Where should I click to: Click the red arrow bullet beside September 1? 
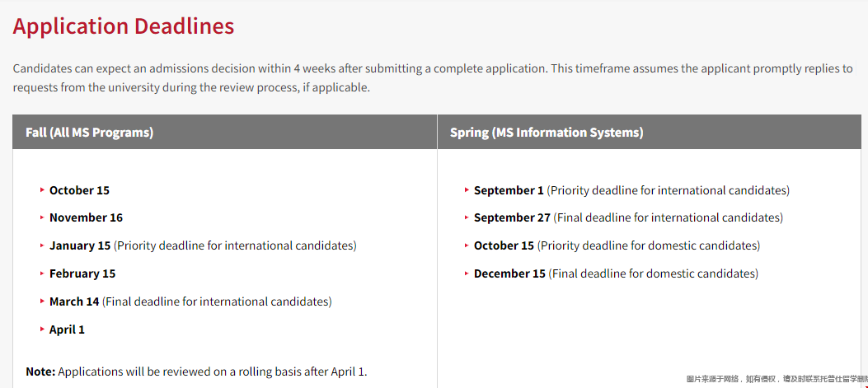(x=467, y=189)
